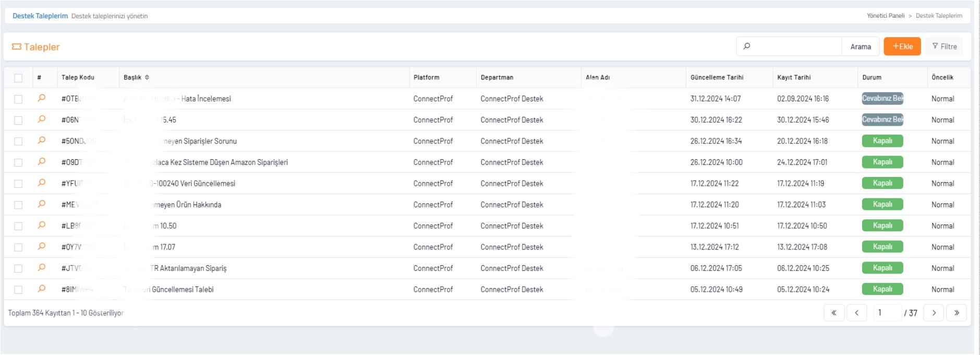Screen dimensions: 980x355
Task: Jump to last page double arrow
Action: click(956, 313)
